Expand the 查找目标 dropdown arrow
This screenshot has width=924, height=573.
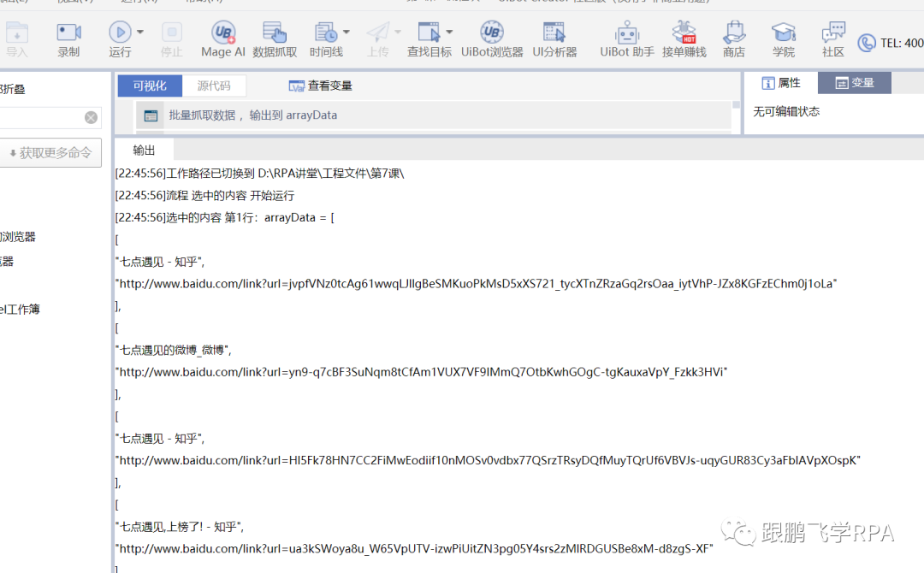click(450, 32)
